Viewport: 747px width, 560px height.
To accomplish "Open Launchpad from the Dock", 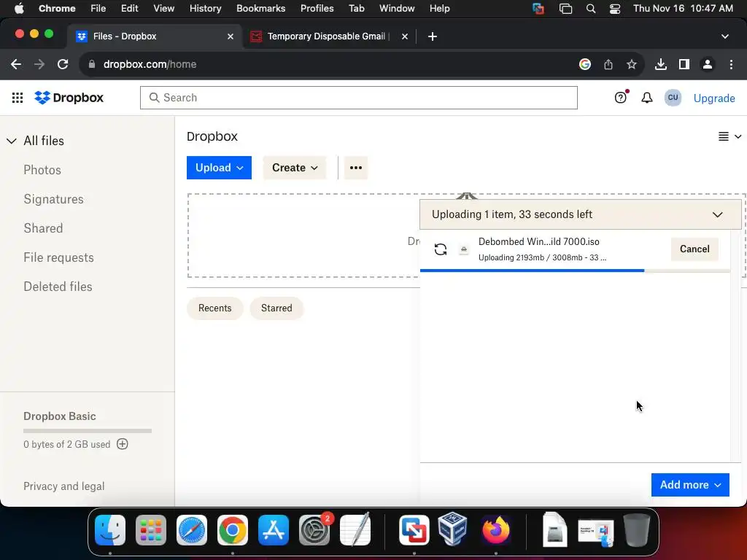I will [x=151, y=530].
